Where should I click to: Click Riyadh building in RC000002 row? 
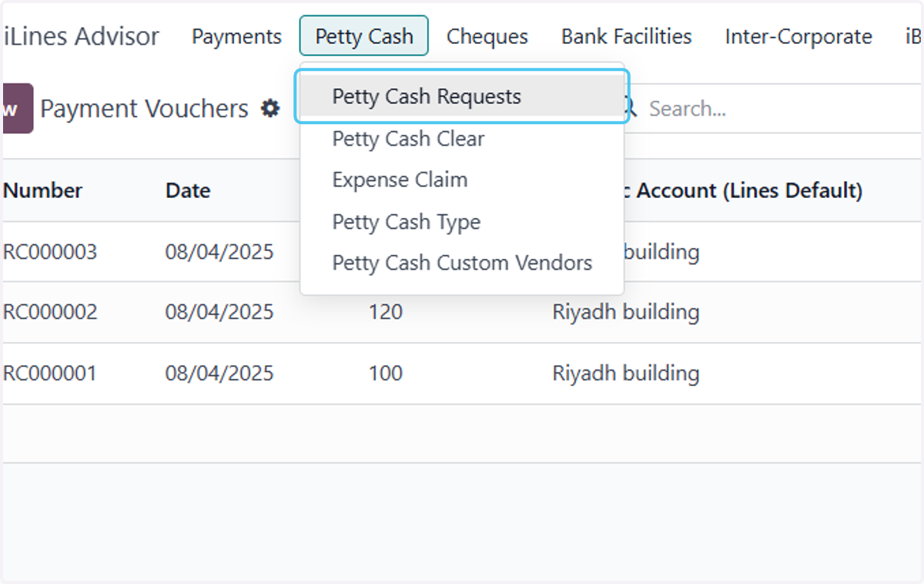626,312
